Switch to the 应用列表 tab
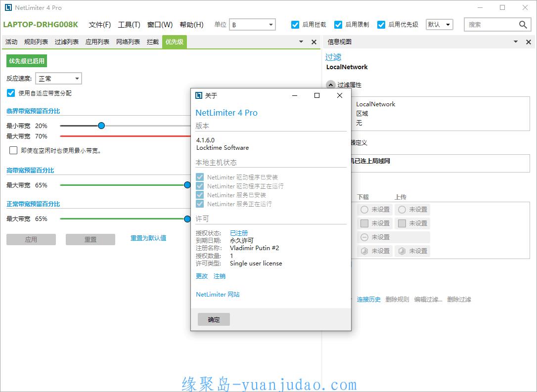537x392 pixels. click(97, 42)
